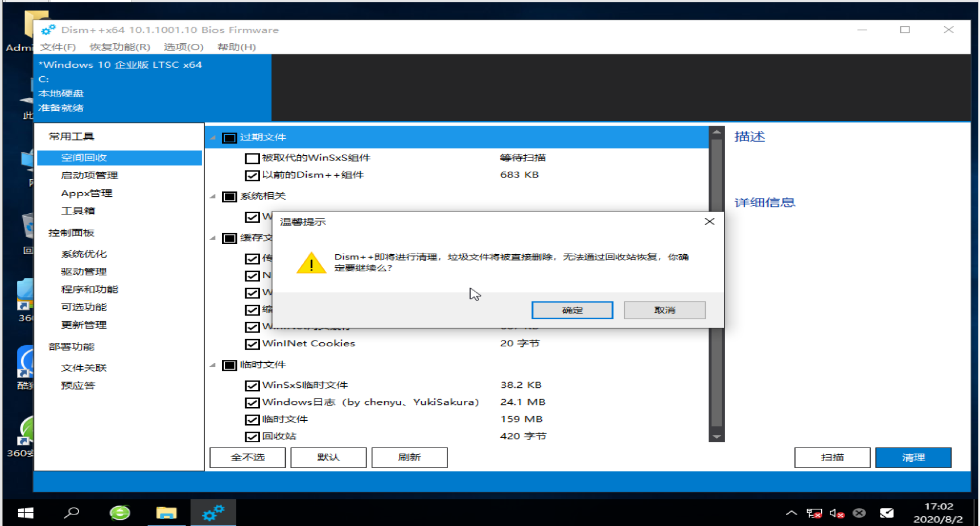Toggle 系统相关 group checkbox

[x=229, y=196]
